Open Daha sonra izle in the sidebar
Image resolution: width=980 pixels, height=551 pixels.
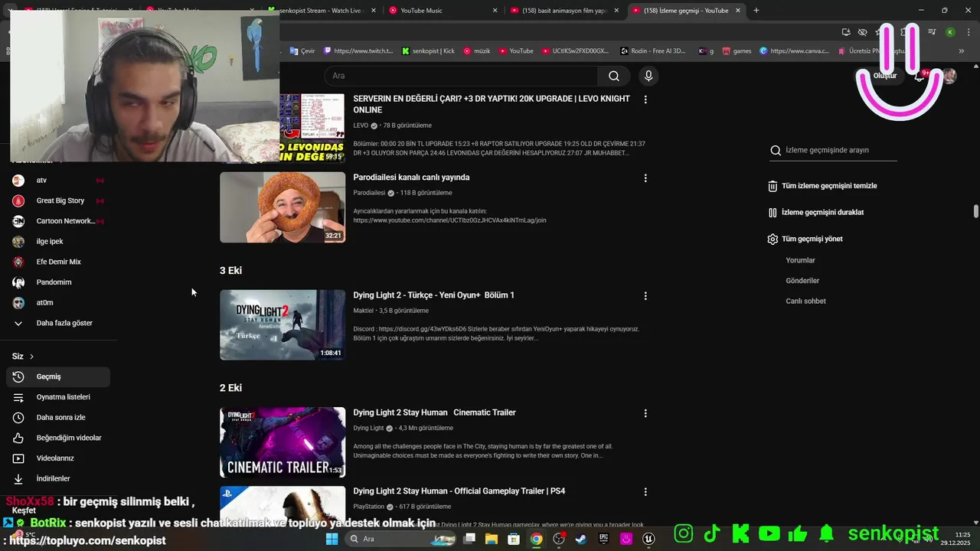(58, 417)
